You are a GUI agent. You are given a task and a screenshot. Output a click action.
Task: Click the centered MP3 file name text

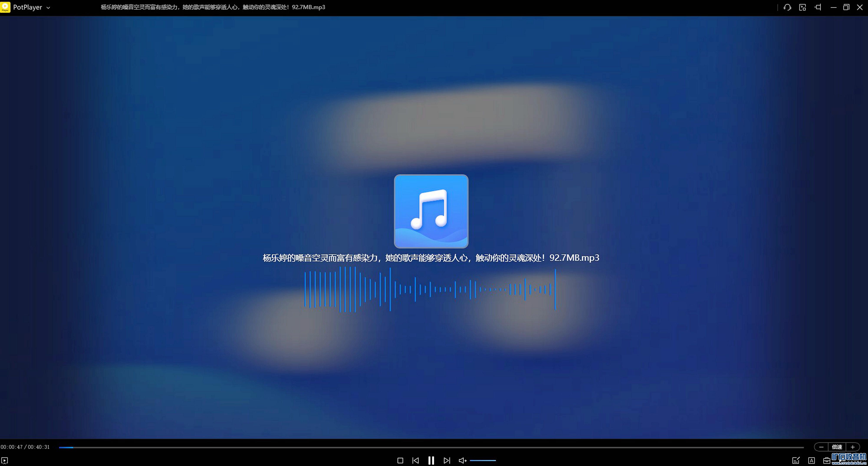[x=431, y=258]
